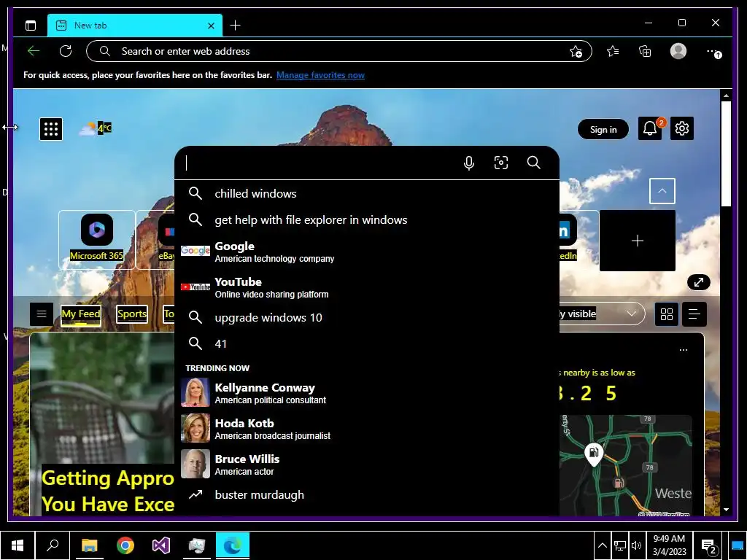Open the Favorites list icon
This screenshot has height=560, width=747.
click(613, 51)
